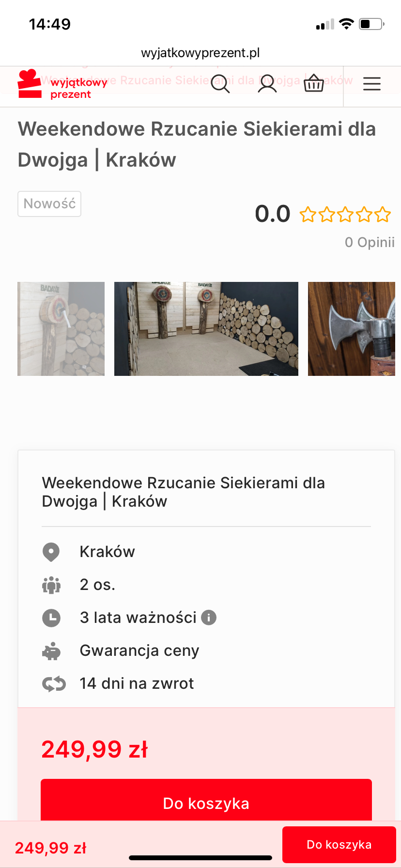Open the shopping basket icon

(313, 83)
